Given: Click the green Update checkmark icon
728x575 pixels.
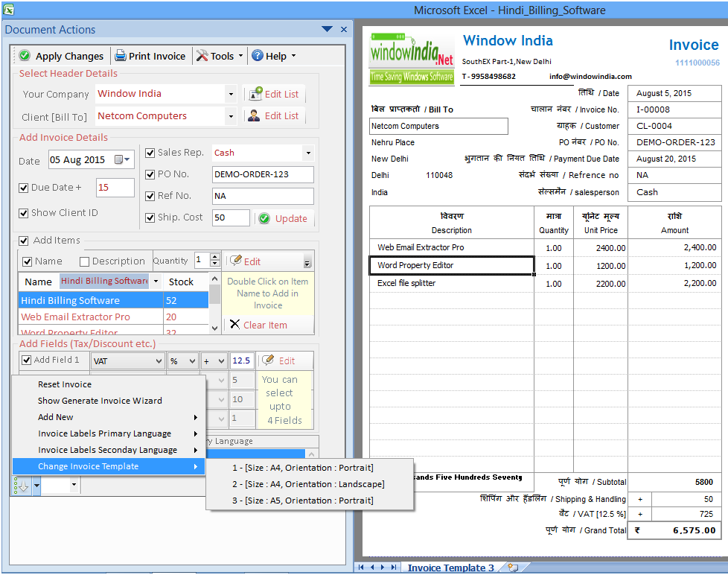Looking at the screenshot, I should click(x=264, y=218).
